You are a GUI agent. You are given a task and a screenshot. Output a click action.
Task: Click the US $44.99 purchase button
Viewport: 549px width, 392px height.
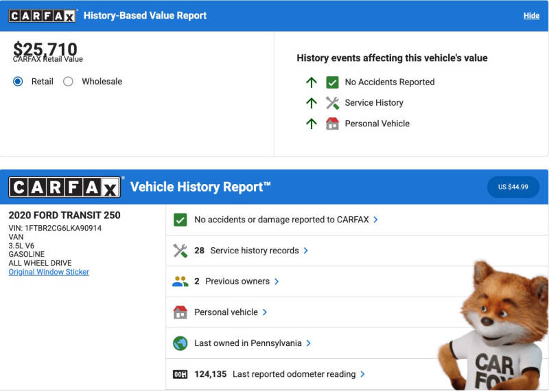pyautogui.click(x=513, y=187)
